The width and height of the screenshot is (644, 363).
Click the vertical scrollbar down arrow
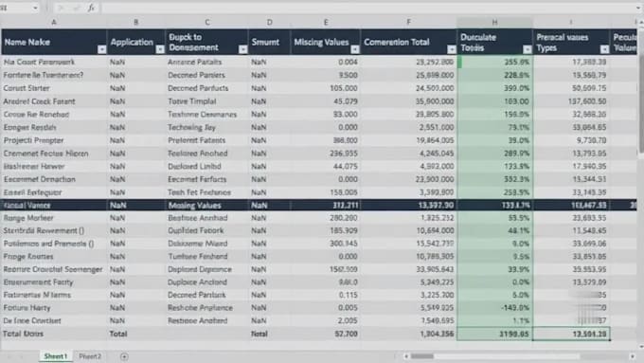point(641,347)
